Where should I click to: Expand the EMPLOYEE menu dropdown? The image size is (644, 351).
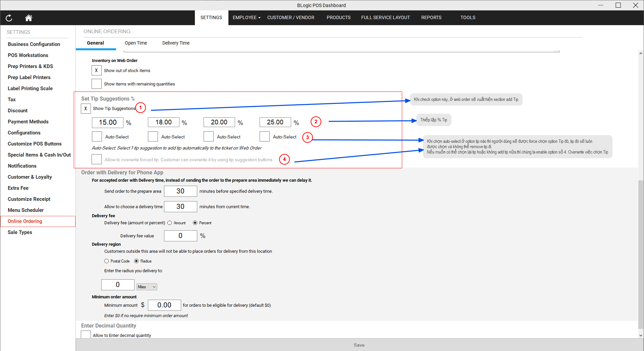coord(246,17)
